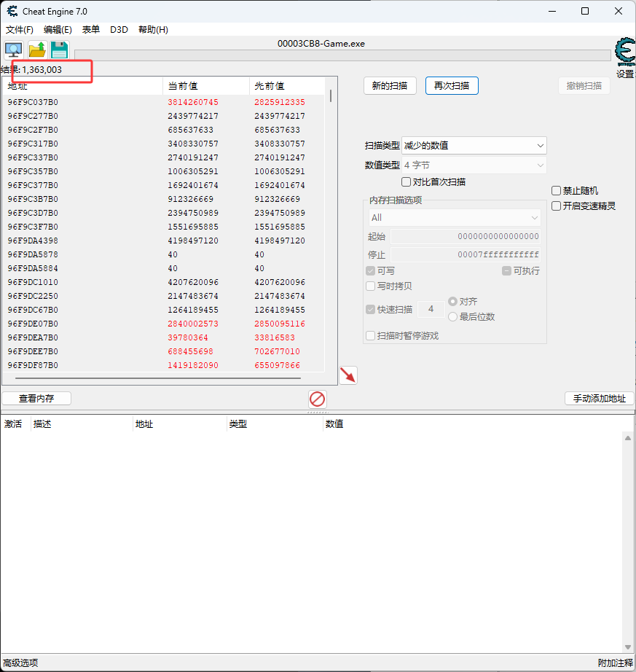Image resolution: width=636 pixels, height=672 pixels.
Task: Open the 文件(F) menu
Action: click(x=19, y=30)
